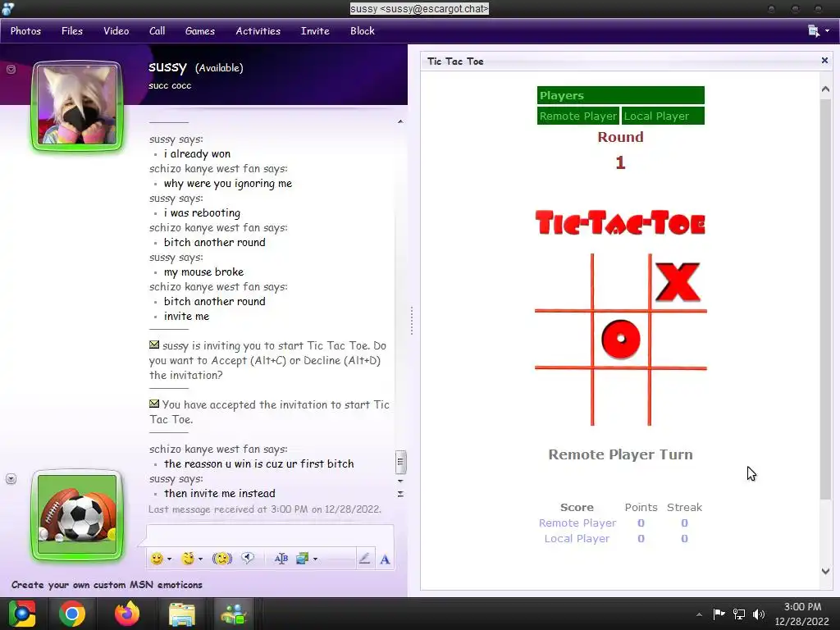Click the sussy contact name in header
This screenshot has height=630, width=840.
167,66
